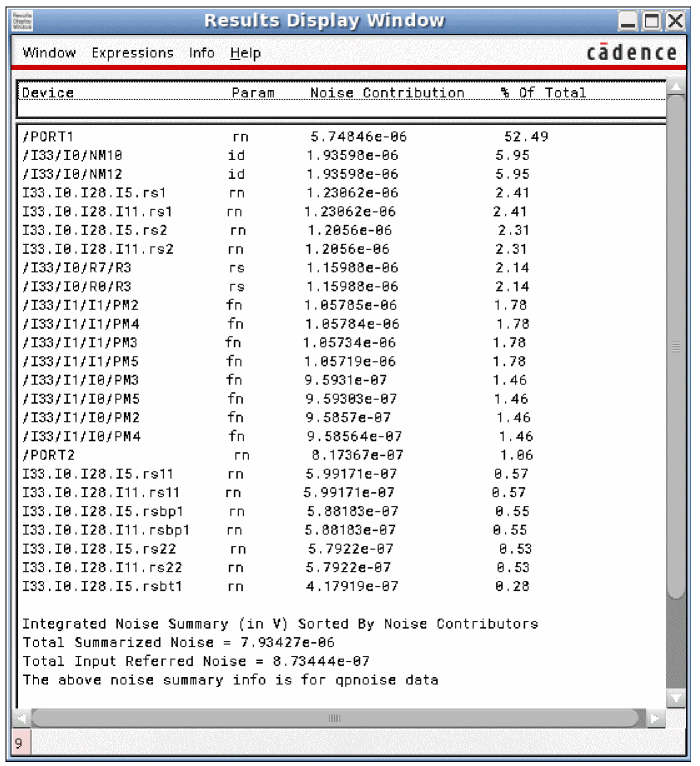The width and height of the screenshot is (700, 766).
Task: Click the % Of Total column header
Action: (544, 93)
